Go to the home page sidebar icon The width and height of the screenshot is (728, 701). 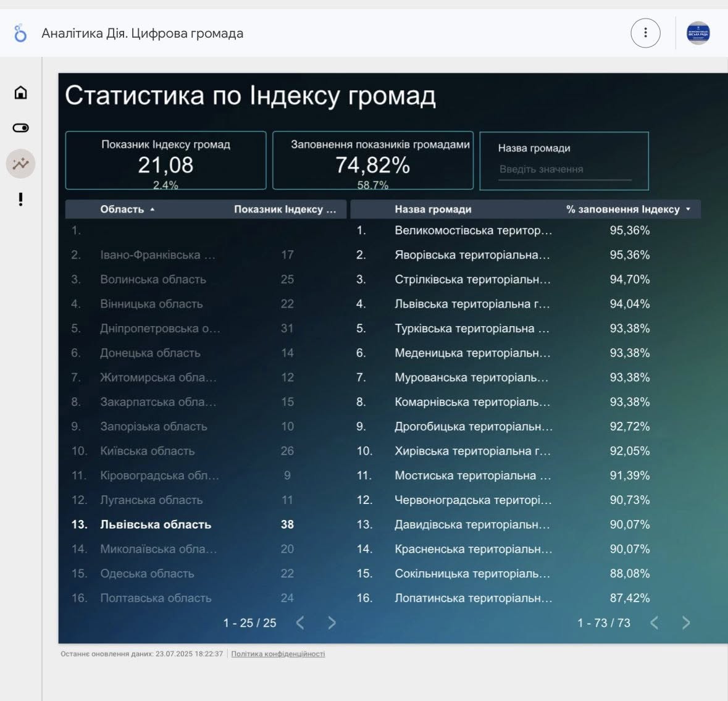coord(20,93)
